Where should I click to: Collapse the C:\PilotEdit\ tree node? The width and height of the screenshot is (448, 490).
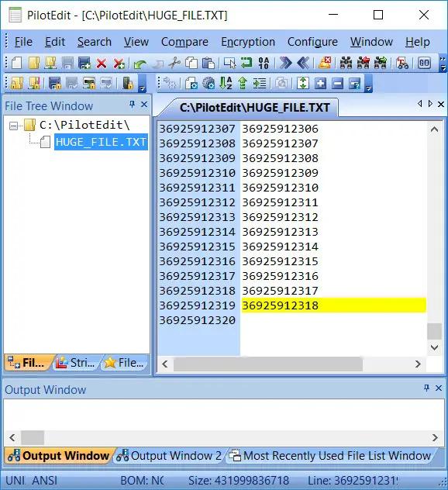click(x=13, y=126)
